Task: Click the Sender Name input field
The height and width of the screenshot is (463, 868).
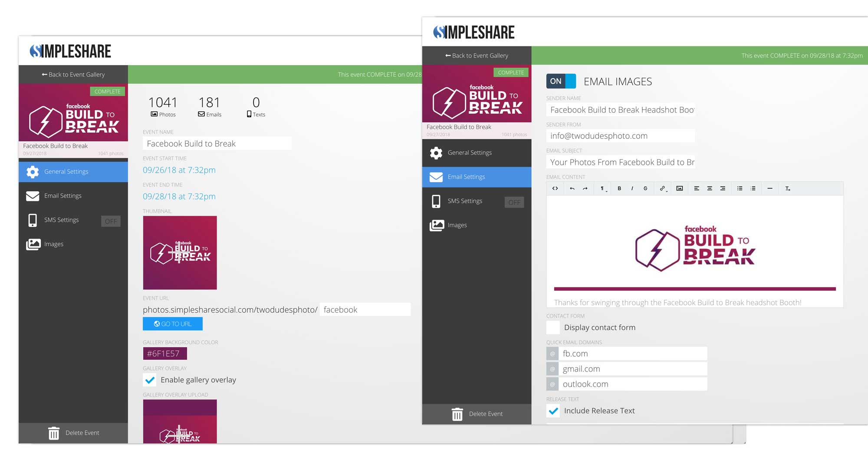Action: coord(621,110)
